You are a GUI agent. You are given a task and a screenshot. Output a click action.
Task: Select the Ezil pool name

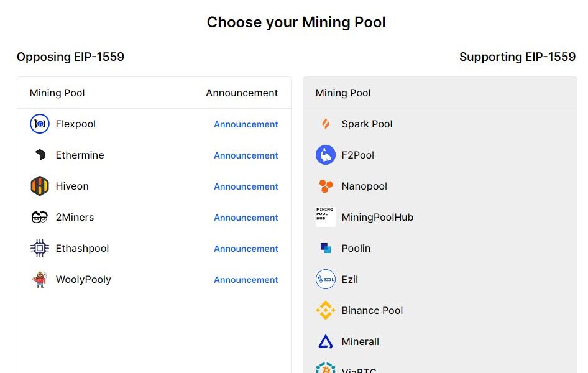pyautogui.click(x=350, y=280)
